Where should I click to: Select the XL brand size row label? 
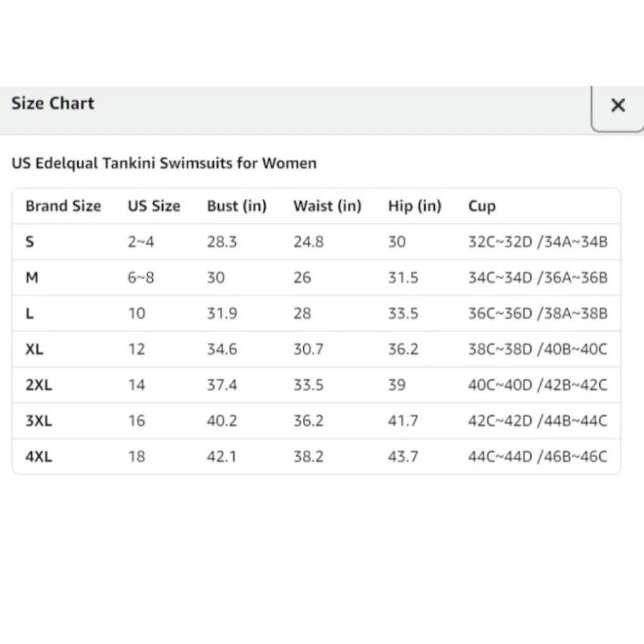coord(35,350)
